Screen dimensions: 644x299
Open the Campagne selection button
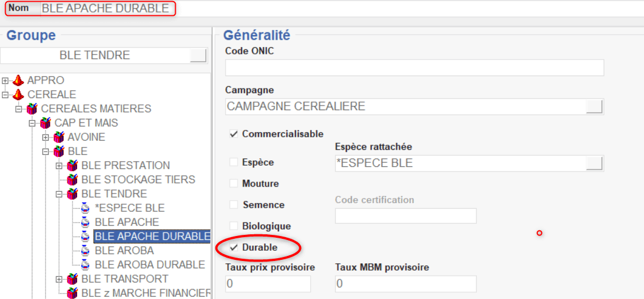pos(594,107)
